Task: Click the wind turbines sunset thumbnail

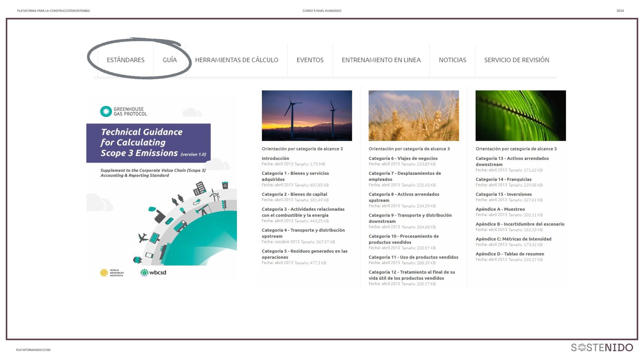Action: pyautogui.click(x=307, y=115)
